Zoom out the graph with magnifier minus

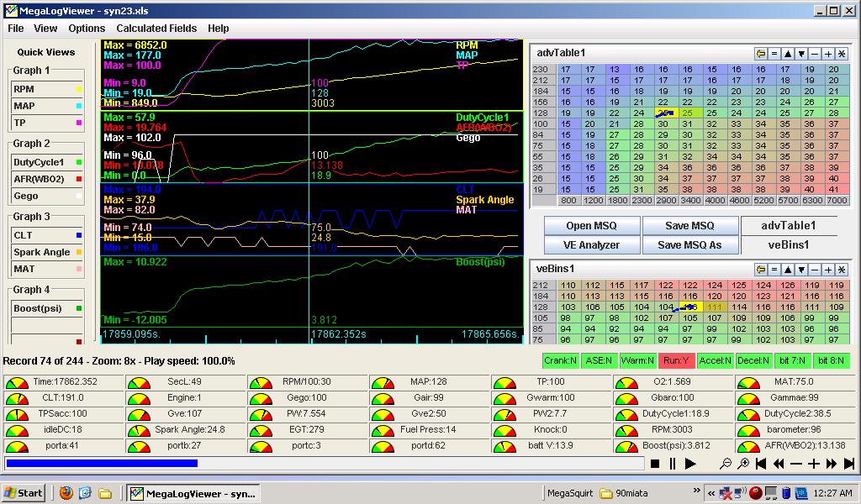726,464
